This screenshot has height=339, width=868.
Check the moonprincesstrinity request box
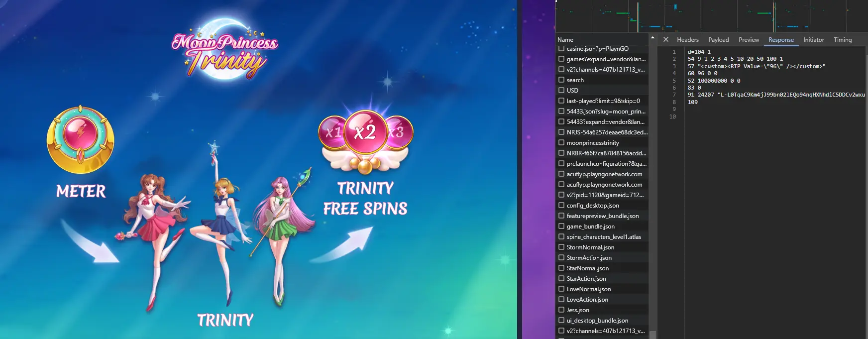561,142
